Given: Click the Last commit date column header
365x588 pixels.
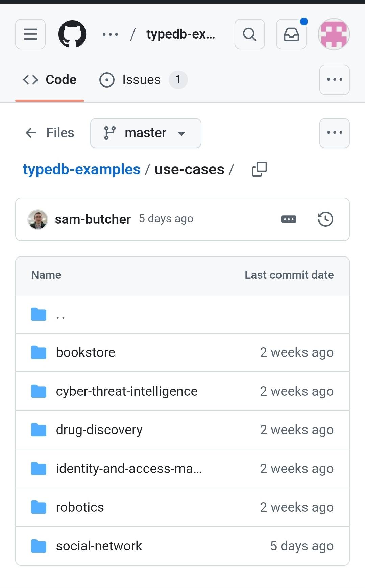Looking at the screenshot, I should click(289, 275).
